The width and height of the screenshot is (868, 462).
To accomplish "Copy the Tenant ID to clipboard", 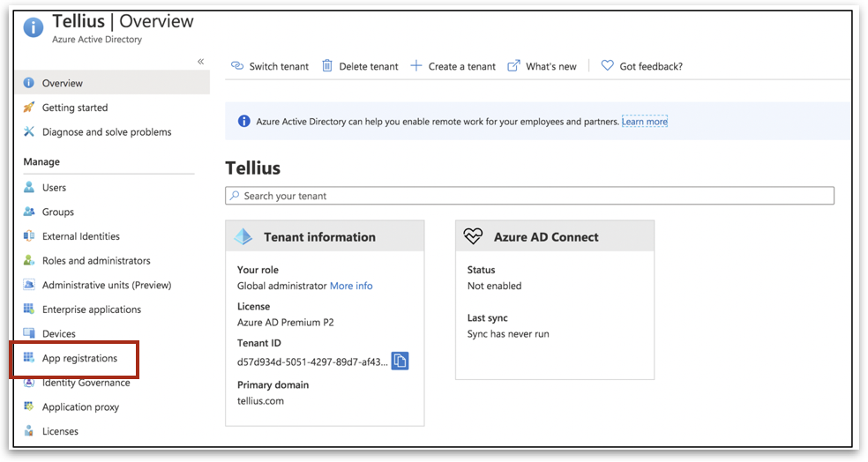I will click(x=400, y=361).
